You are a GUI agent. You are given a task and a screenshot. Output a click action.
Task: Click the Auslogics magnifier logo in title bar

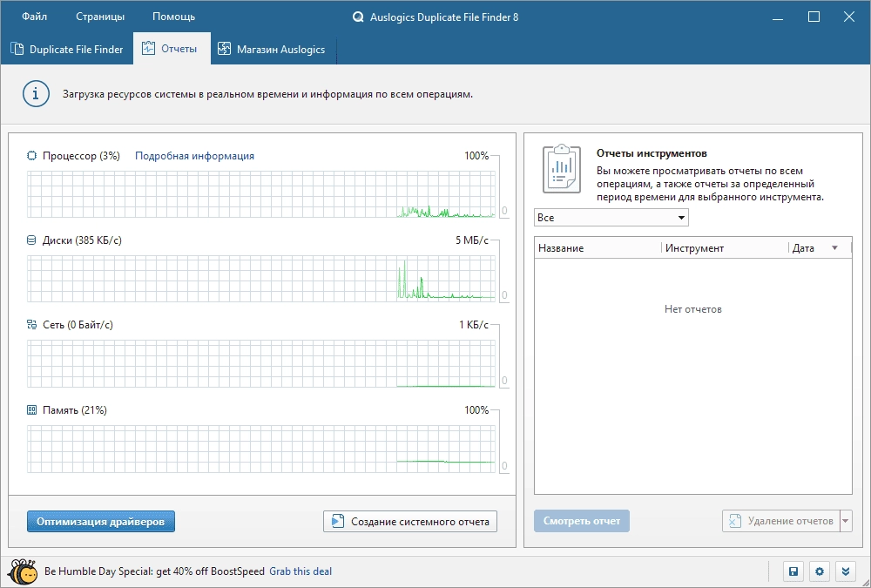358,17
